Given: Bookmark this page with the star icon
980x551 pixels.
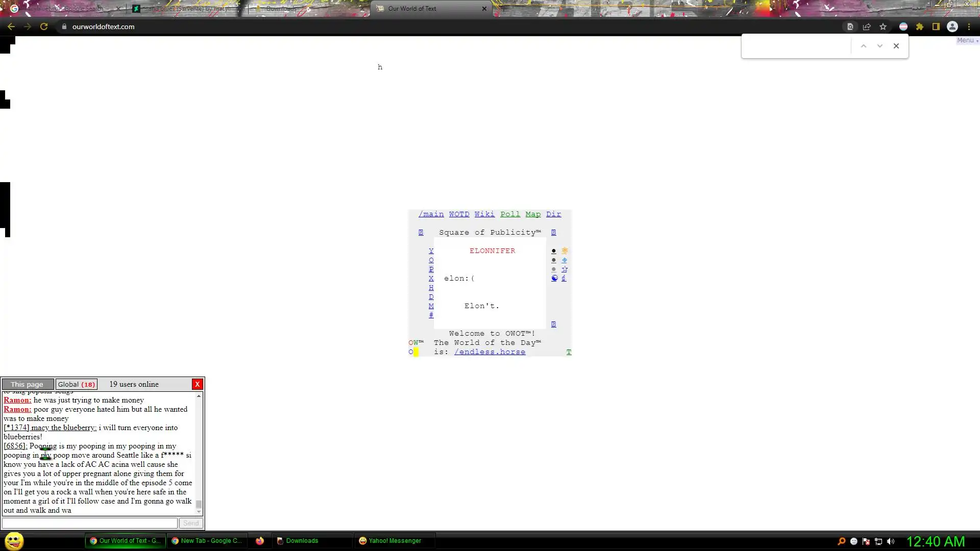Looking at the screenshot, I should tap(883, 27).
